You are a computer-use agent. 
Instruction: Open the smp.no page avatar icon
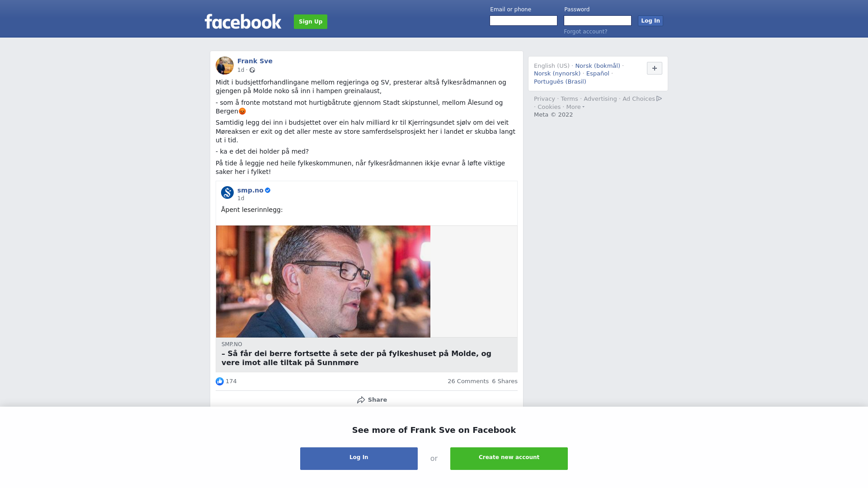tap(227, 192)
